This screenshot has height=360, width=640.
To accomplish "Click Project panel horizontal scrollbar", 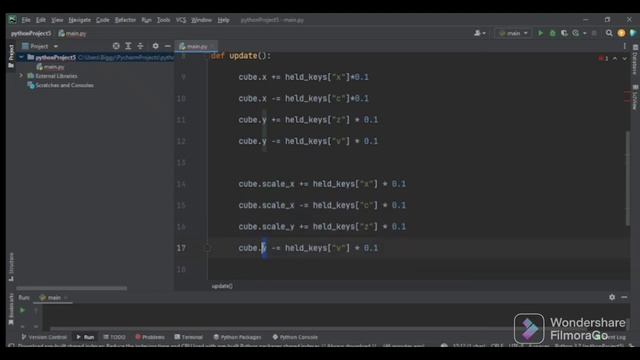I will coord(71,288).
